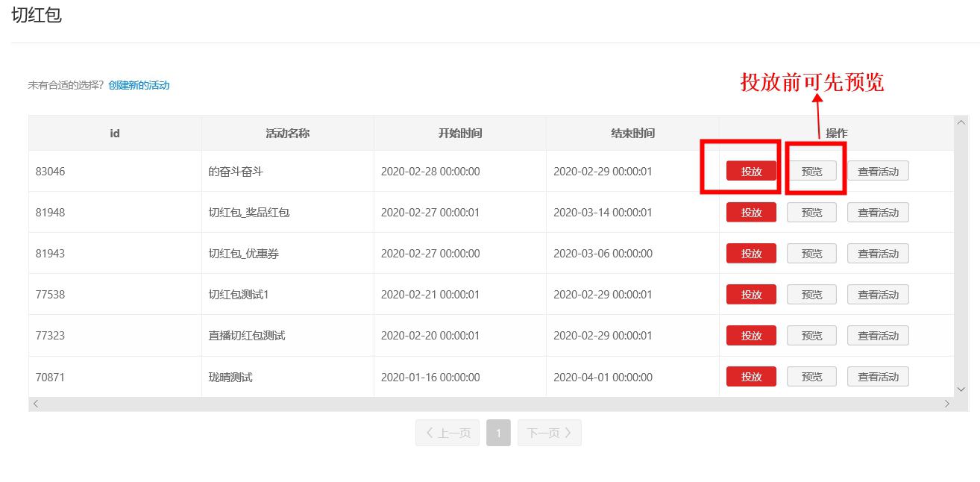
Task: Preview activity 83046 with 预览 button
Action: (811, 171)
